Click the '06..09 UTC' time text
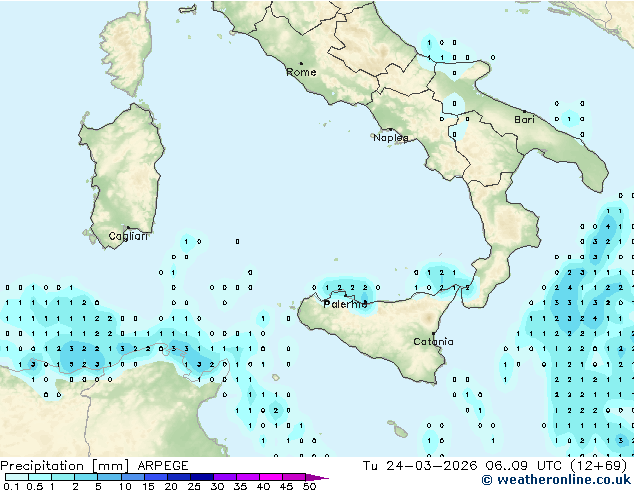 pyautogui.click(x=524, y=466)
